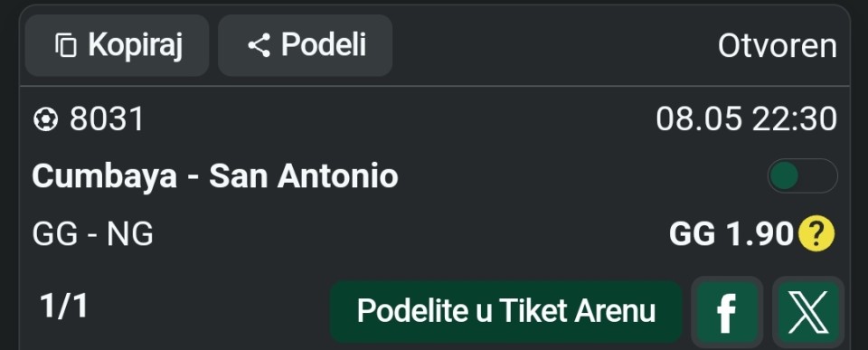This screenshot has height=350, width=868.
Task: Share ticket via Facebook icon
Action: (x=727, y=312)
